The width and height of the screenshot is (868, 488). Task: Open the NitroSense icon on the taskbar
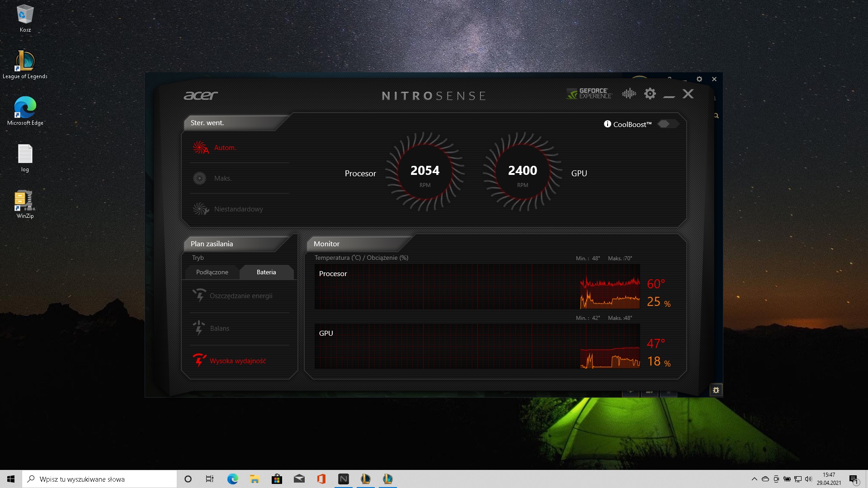tap(343, 479)
